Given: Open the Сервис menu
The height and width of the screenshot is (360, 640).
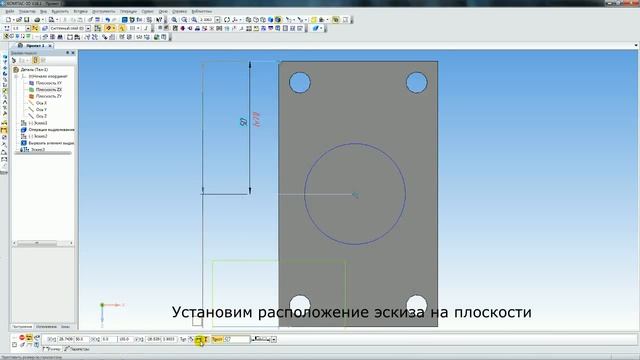Looking at the screenshot, I should coord(147,11).
